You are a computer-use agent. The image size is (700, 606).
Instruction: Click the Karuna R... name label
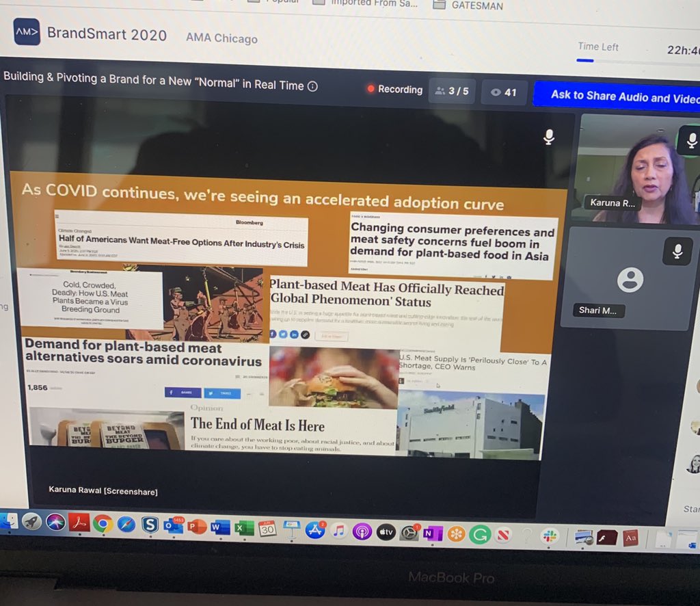click(x=612, y=202)
